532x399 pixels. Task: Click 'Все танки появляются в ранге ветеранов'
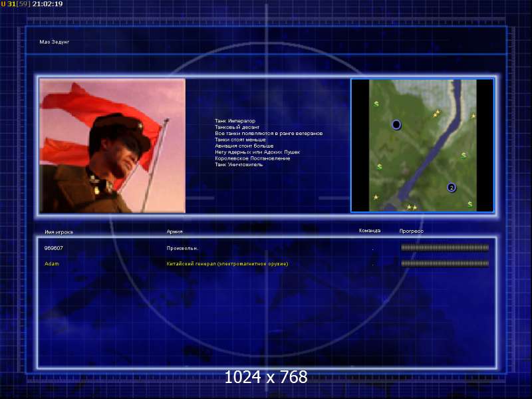click(x=269, y=134)
